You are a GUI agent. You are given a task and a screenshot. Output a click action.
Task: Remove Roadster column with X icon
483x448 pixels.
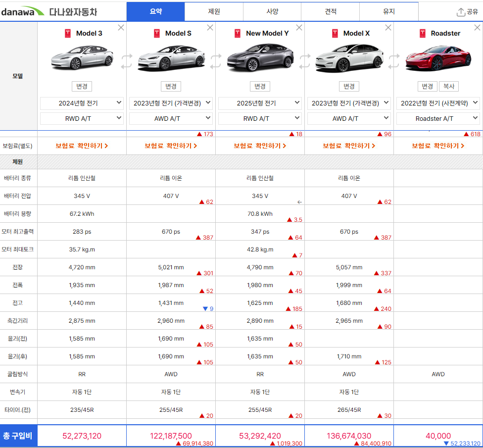pyautogui.click(x=477, y=28)
